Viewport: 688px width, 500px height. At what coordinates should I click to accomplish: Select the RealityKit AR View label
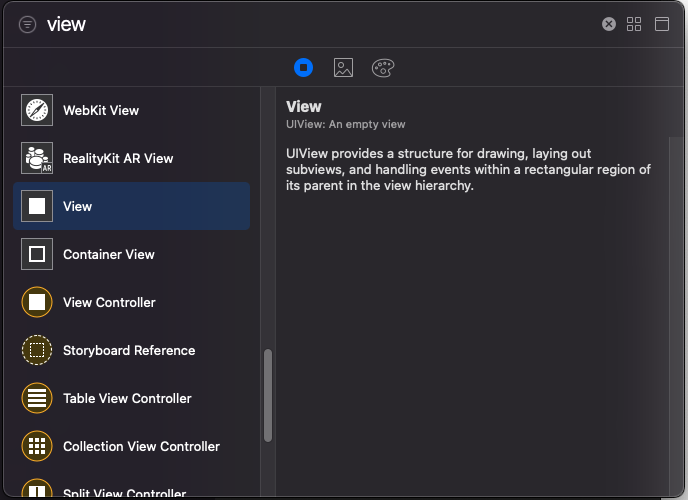point(118,158)
